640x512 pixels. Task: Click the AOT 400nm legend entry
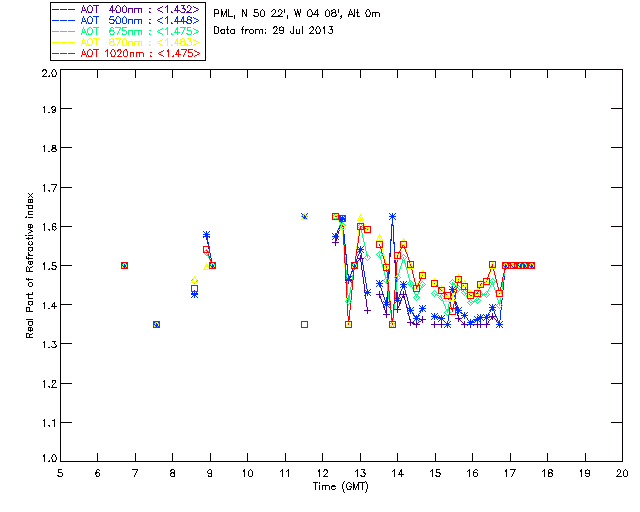(x=127, y=9)
